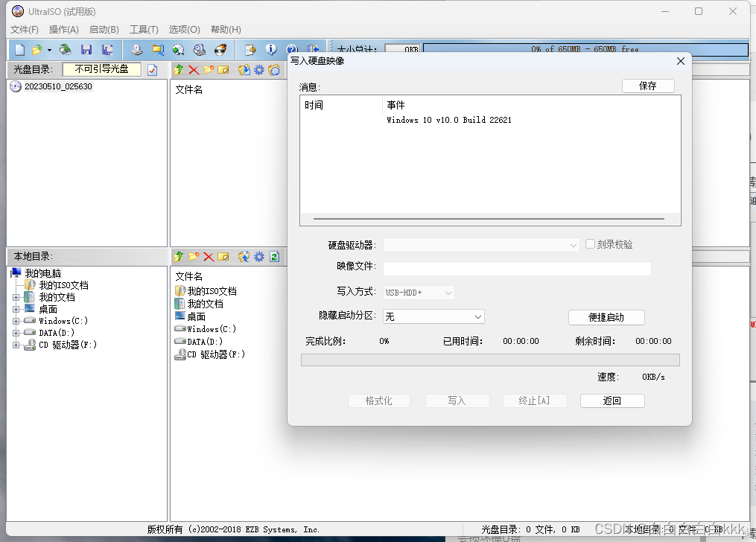Toggle the 刻录校验 checkbox

tap(590, 244)
